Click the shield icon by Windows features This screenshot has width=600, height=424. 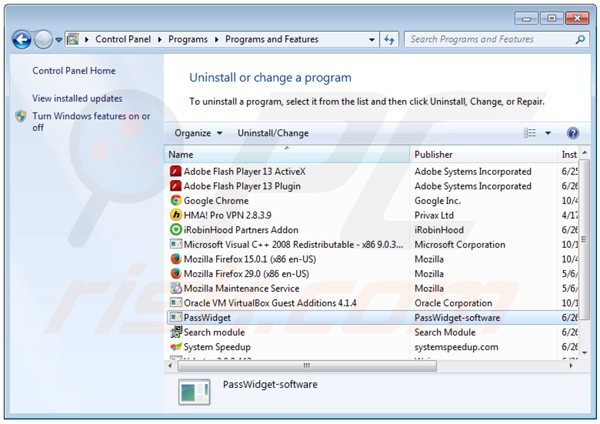(21, 116)
